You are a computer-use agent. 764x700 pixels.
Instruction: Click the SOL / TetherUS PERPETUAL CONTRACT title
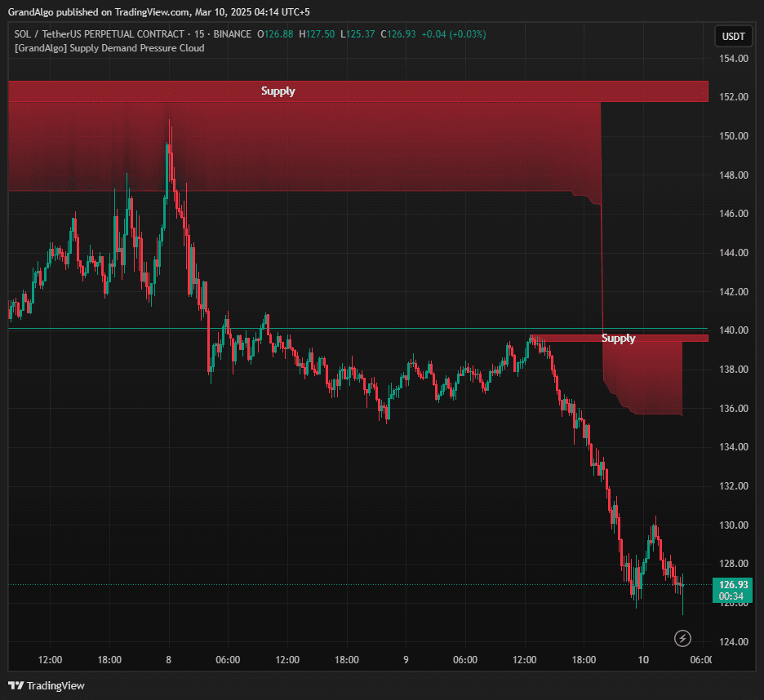106,34
